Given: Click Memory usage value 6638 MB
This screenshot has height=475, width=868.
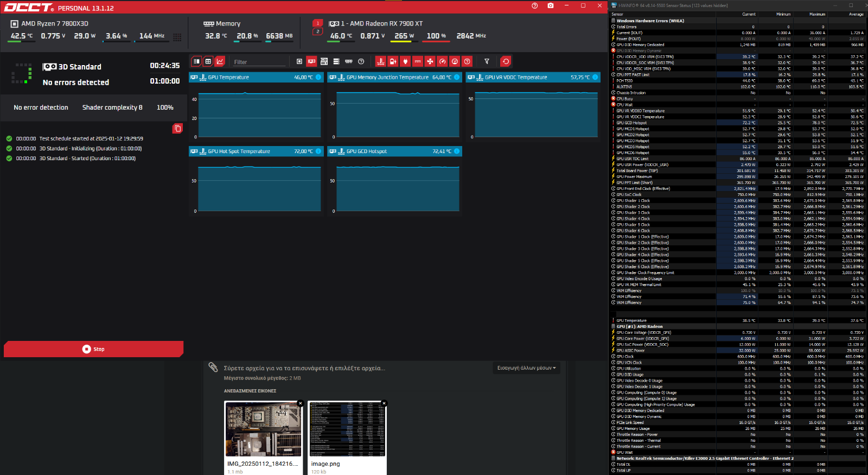Looking at the screenshot, I should click(279, 36).
